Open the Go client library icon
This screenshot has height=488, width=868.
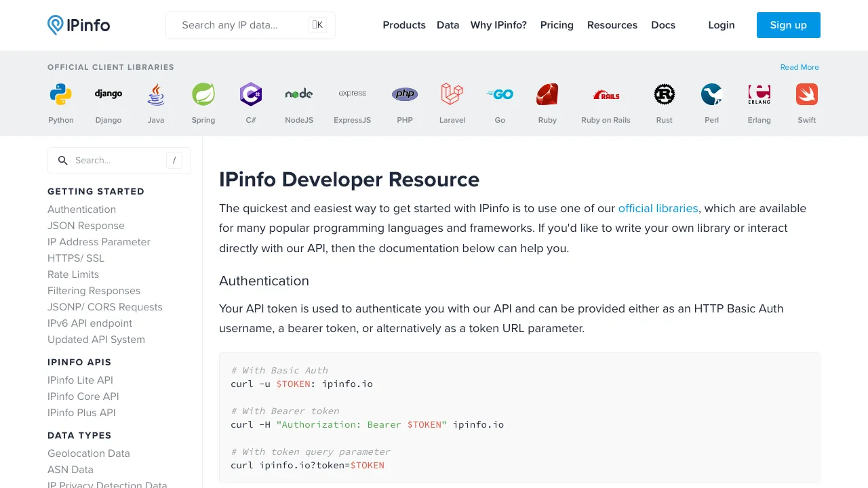point(500,94)
